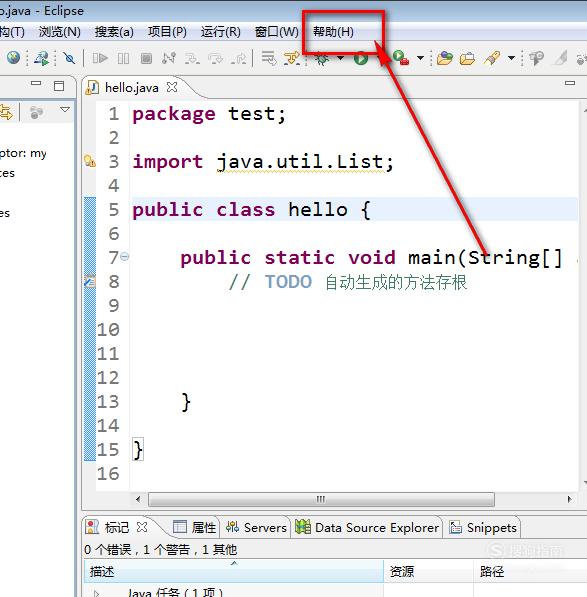The width and height of the screenshot is (587, 597).
Task: Click the public class hello line
Action: coord(251,210)
